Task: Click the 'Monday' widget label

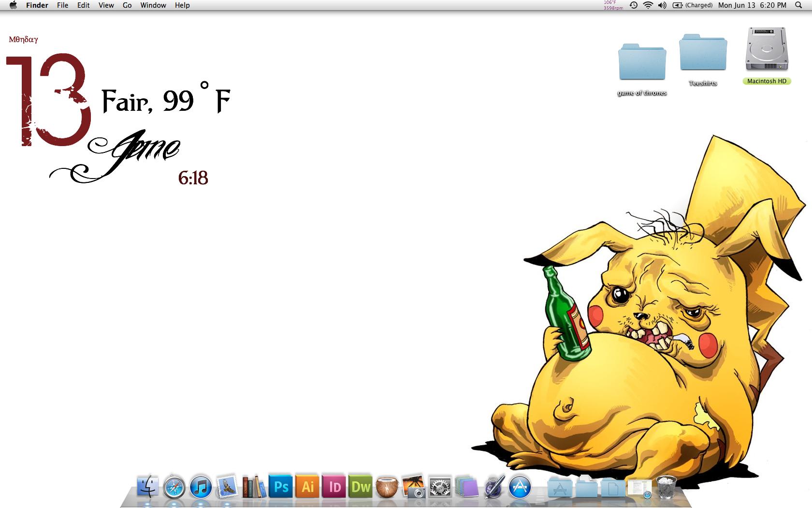Action: pos(23,40)
